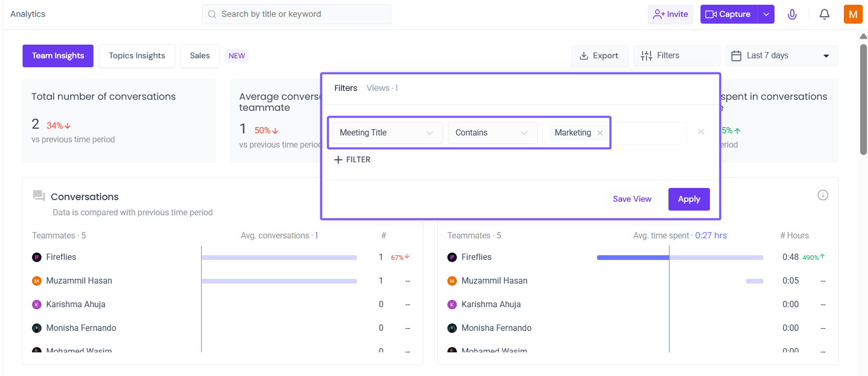Click the info icon in the conversations panel
The height and width of the screenshot is (376, 868).
pos(823,195)
